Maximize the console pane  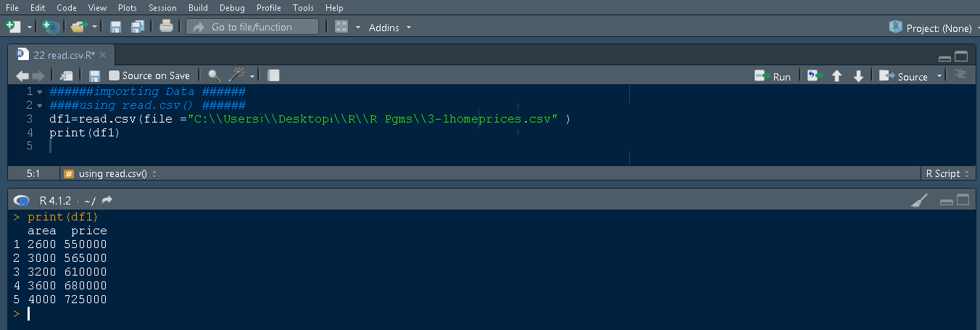click(x=961, y=201)
